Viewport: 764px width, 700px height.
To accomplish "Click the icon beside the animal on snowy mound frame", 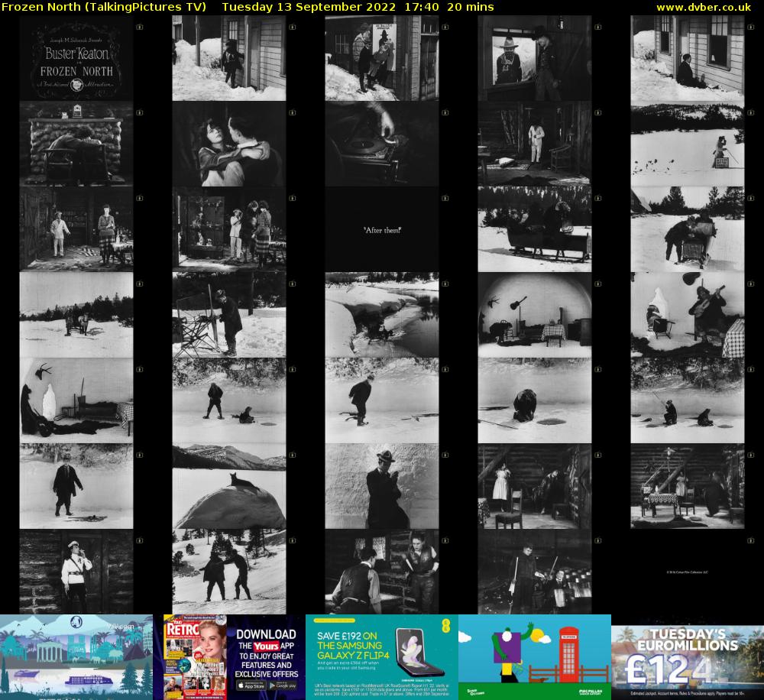I will pyautogui.click(x=293, y=455).
